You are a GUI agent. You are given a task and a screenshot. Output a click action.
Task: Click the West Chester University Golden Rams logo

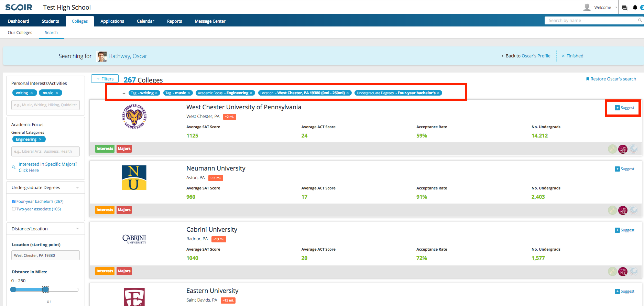pos(134,117)
